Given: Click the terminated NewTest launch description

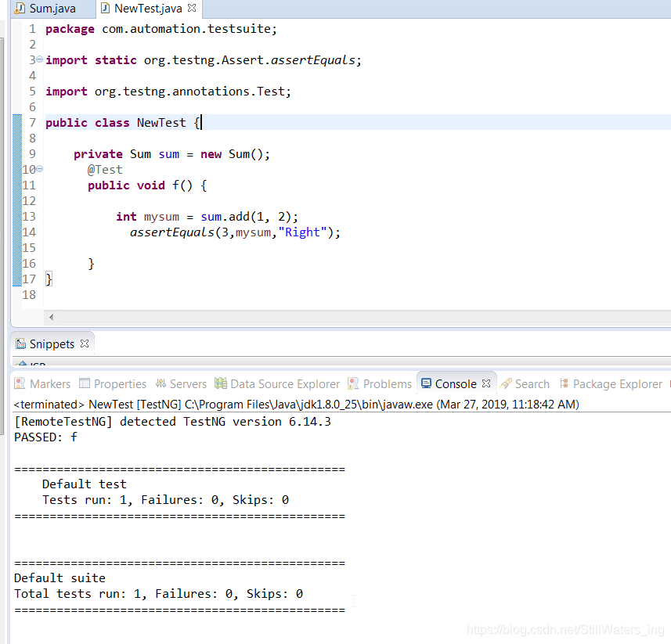Looking at the screenshot, I should (x=296, y=404).
